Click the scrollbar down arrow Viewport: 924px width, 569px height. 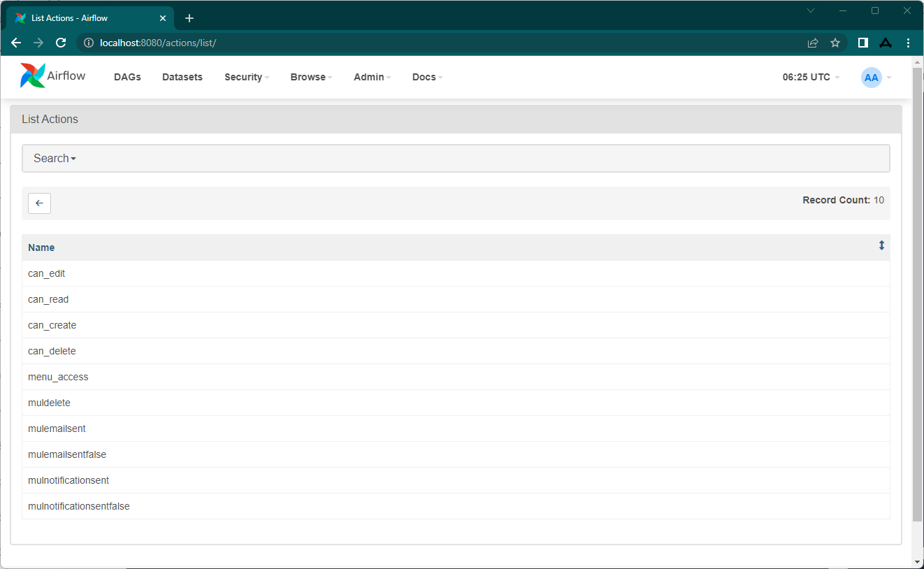(x=917, y=561)
